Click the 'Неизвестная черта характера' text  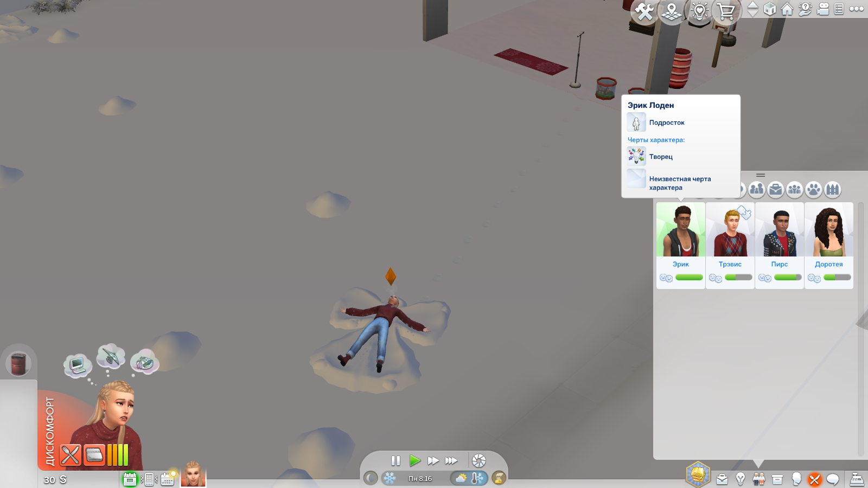click(x=680, y=183)
